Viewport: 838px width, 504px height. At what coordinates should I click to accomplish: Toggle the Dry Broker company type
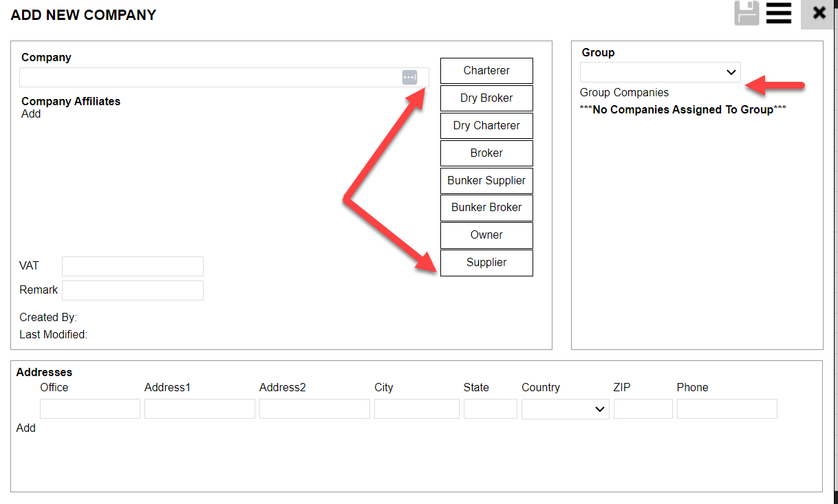point(486,98)
